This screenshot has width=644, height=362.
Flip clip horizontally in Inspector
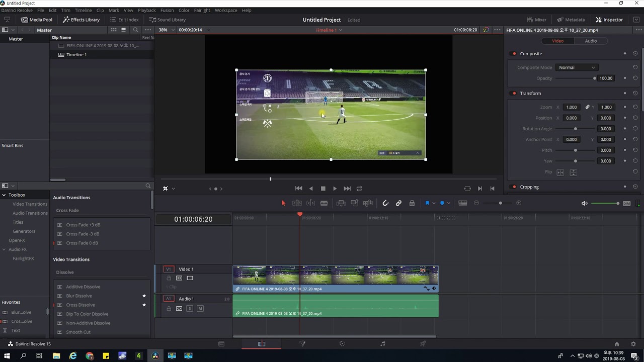tap(560, 172)
